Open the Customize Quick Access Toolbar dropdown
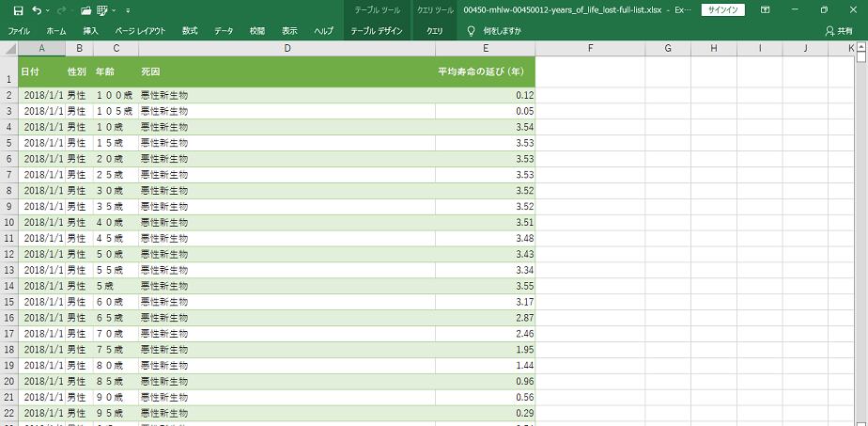The image size is (868, 426). (x=127, y=9)
